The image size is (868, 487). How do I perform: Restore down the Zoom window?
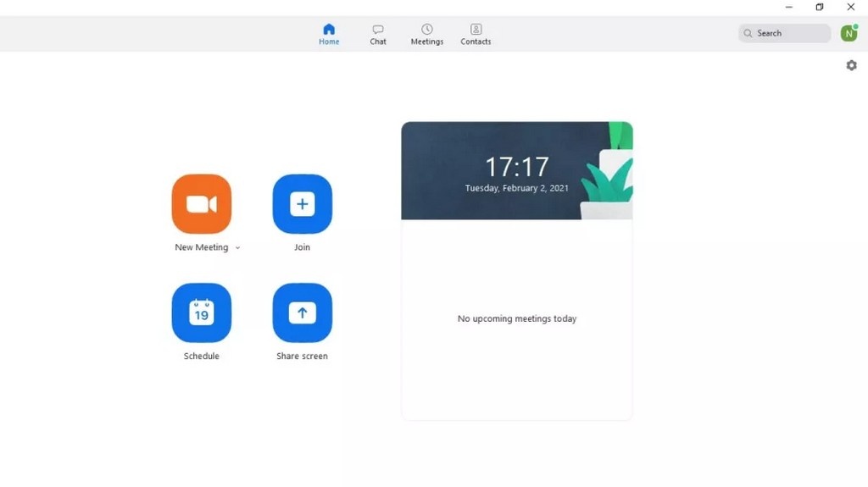pyautogui.click(x=820, y=7)
